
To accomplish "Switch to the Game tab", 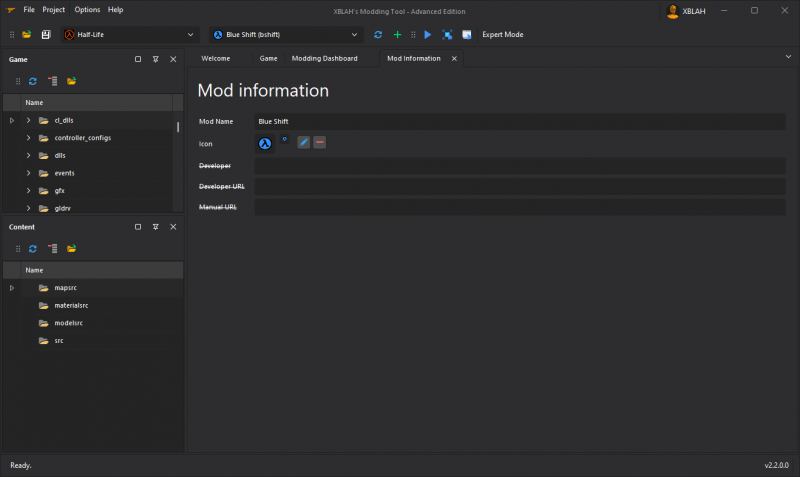I will (268, 58).
